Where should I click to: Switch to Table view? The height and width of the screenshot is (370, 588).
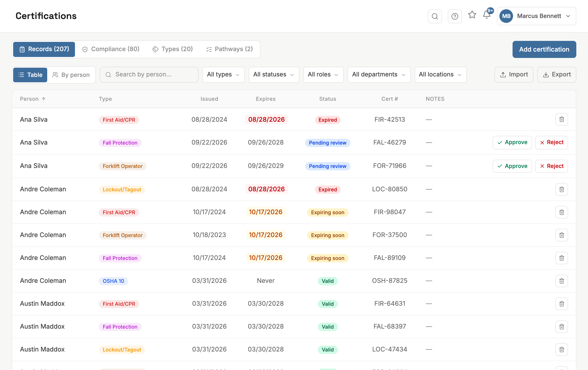point(30,75)
